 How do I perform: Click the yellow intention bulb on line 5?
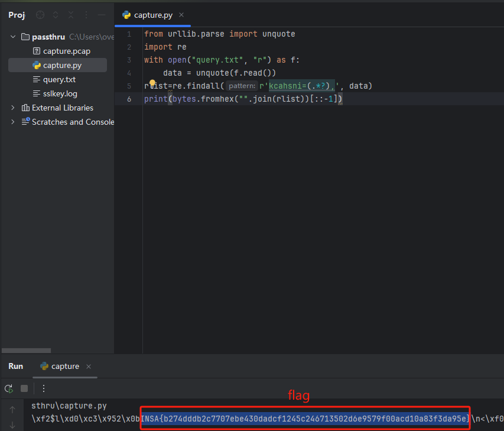(x=152, y=84)
